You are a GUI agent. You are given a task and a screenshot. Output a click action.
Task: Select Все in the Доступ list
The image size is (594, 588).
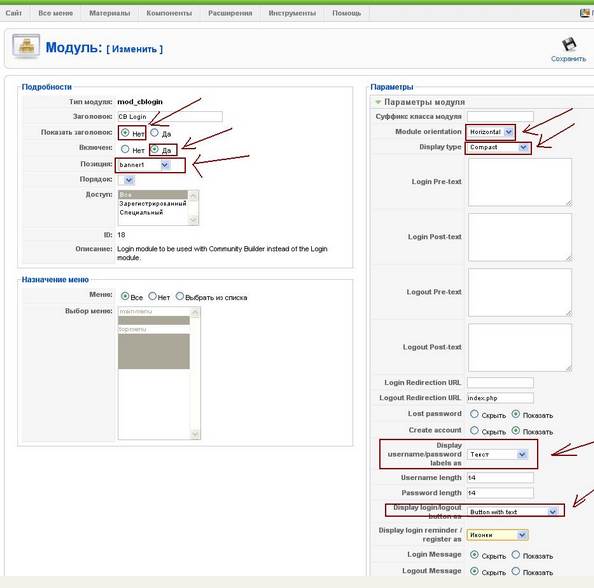point(153,195)
